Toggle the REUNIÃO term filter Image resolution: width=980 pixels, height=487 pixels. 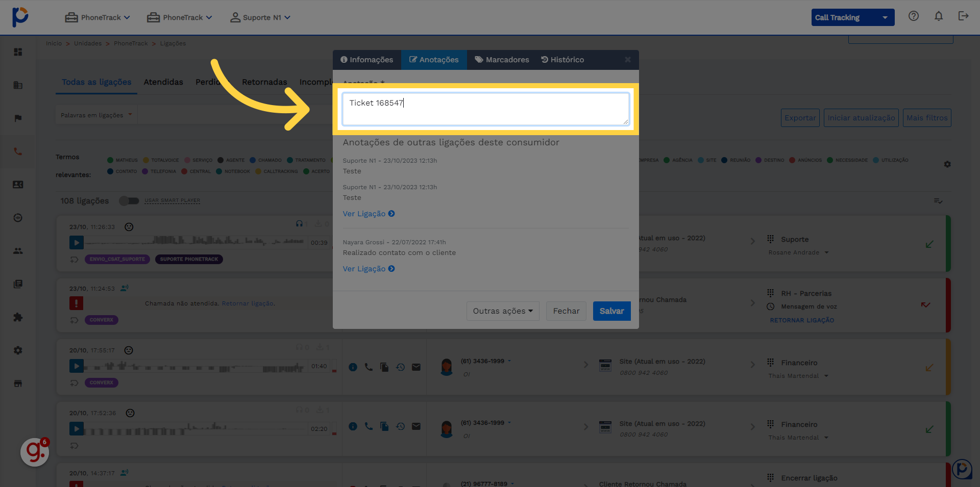point(736,160)
